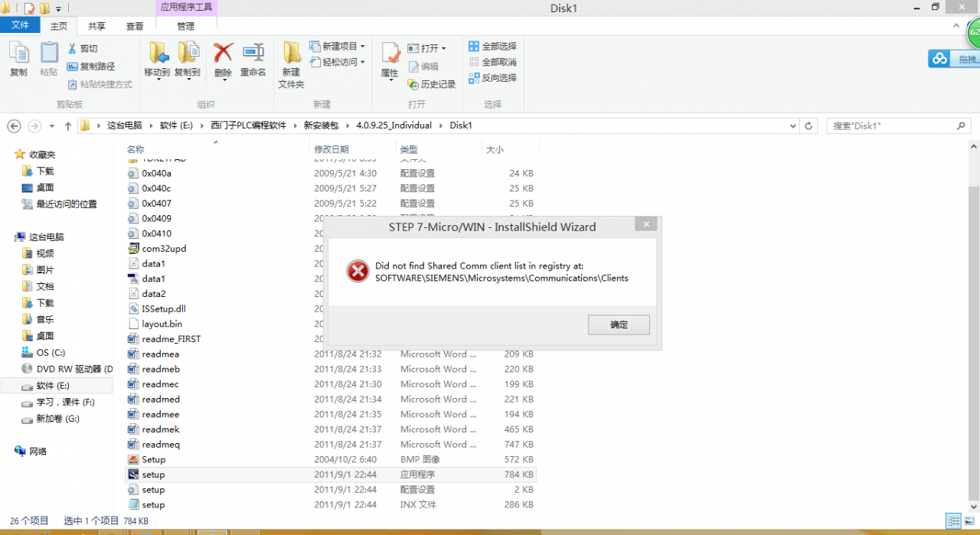Click the 确定 button in dialog
The width and height of the screenshot is (980, 535).
tap(619, 325)
